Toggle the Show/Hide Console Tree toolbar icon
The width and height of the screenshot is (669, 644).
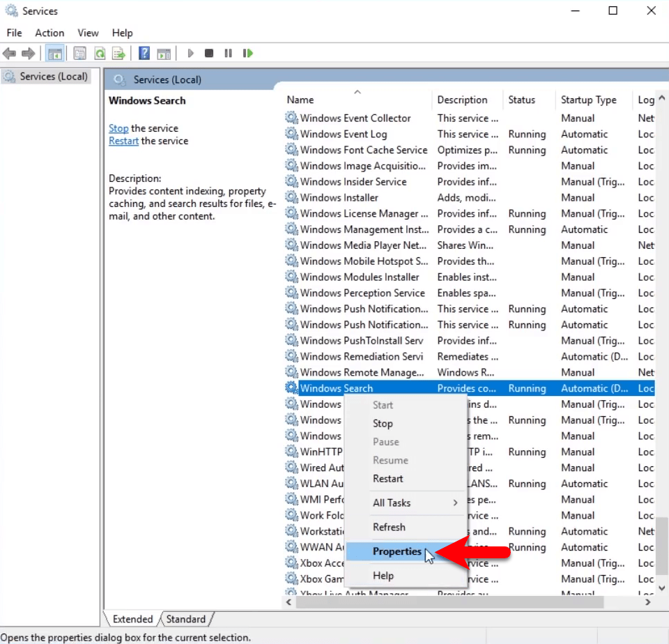54,54
